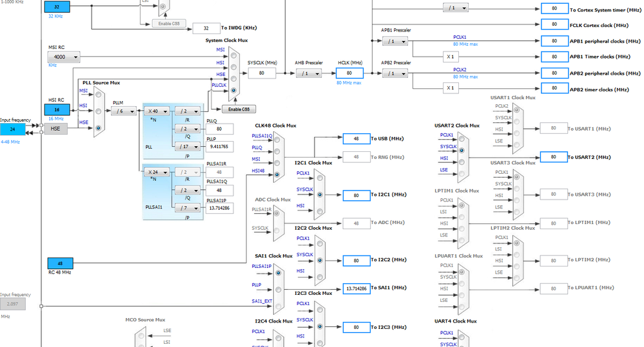Select PLLQ in CLK48 Clock Mux
Image resolution: width=644 pixels, height=347 pixels.
[277, 151]
